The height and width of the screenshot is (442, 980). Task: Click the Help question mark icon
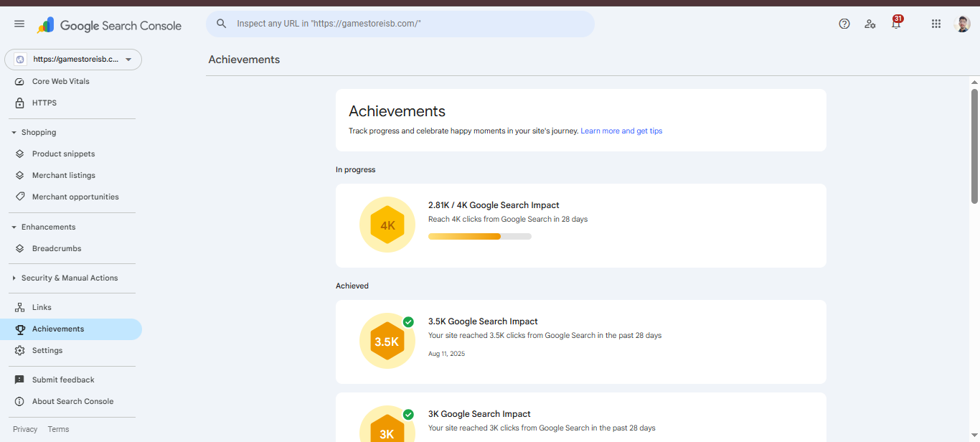844,24
